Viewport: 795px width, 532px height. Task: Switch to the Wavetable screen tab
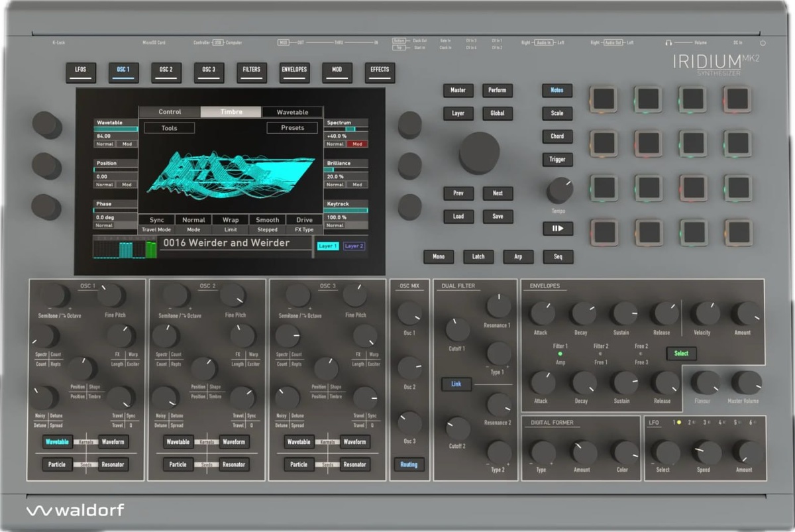point(292,112)
